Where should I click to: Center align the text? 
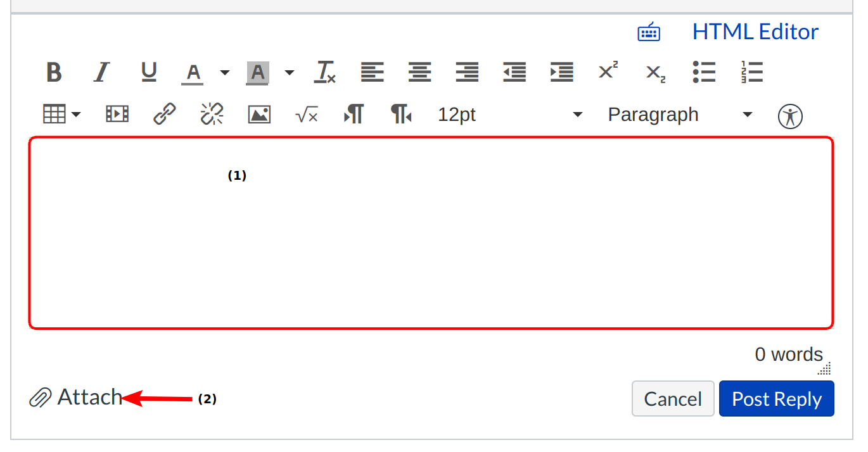tap(419, 72)
